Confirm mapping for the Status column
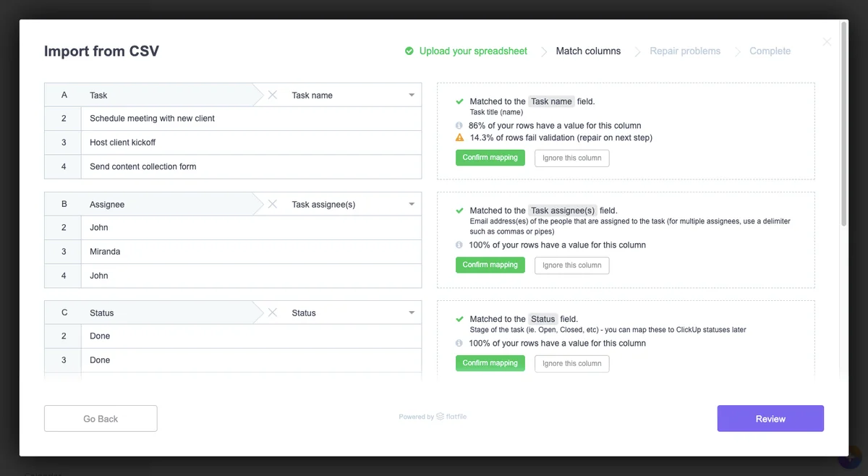This screenshot has width=868, height=476. (x=490, y=363)
